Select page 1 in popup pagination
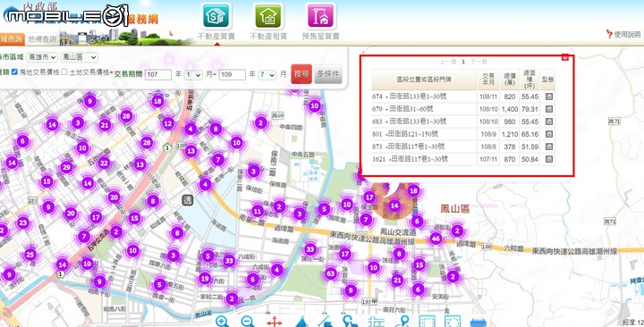This screenshot has width=644, height=327. (x=463, y=62)
